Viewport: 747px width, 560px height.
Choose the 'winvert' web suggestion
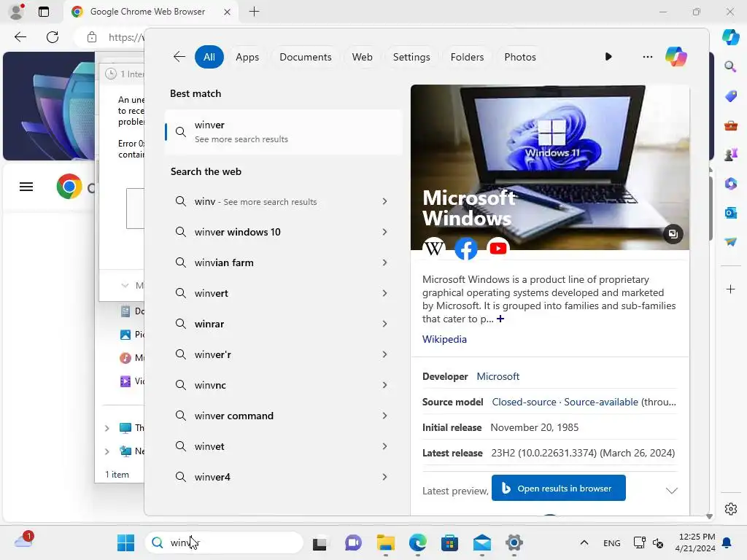284,293
